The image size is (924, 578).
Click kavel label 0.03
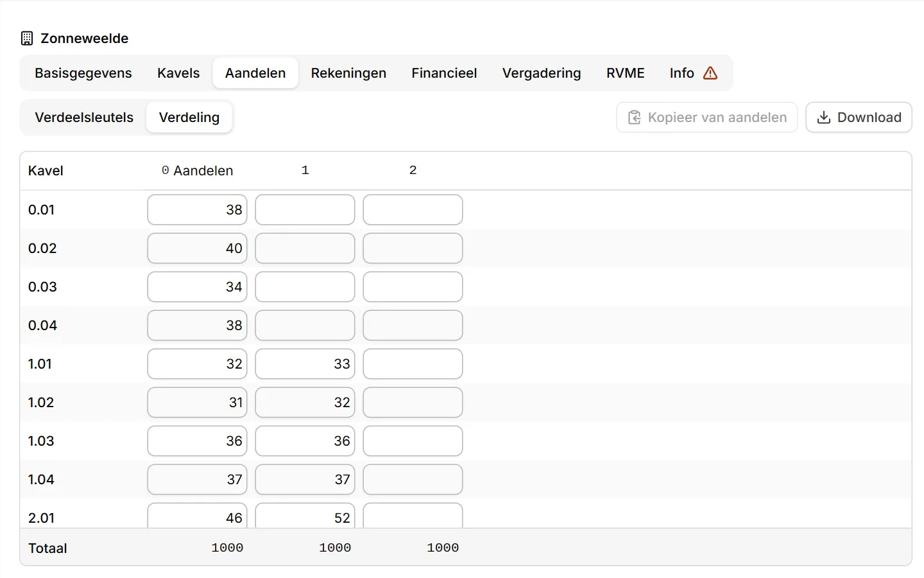[x=42, y=287]
